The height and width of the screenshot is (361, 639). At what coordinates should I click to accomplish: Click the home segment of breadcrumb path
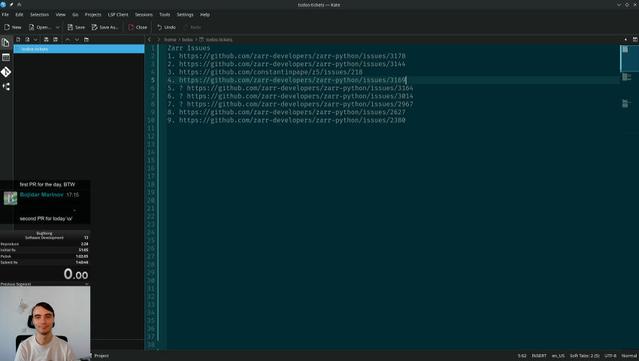click(170, 40)
